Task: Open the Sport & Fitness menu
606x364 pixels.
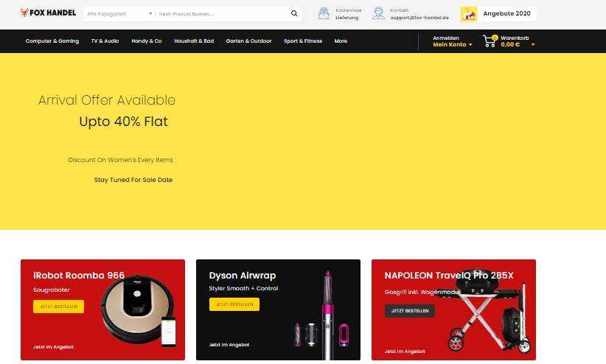Action: [x=303, y=41]
